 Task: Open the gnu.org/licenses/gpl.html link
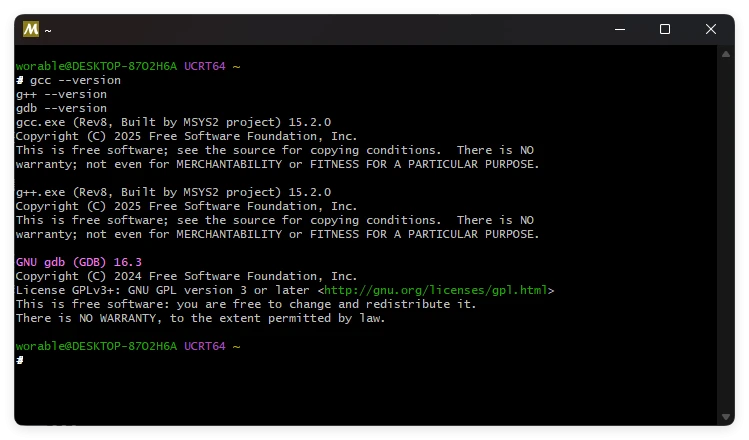tap(436, 291)
